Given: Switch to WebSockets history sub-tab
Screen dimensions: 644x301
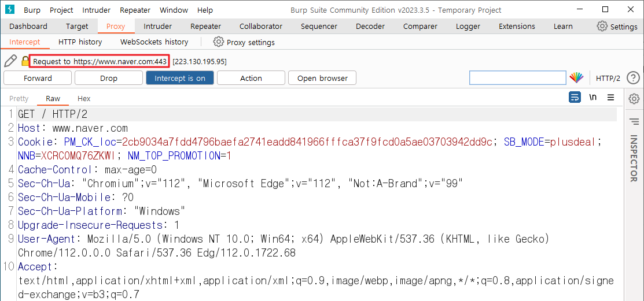Looking at the screenshot, I should [x=154, y=42].
